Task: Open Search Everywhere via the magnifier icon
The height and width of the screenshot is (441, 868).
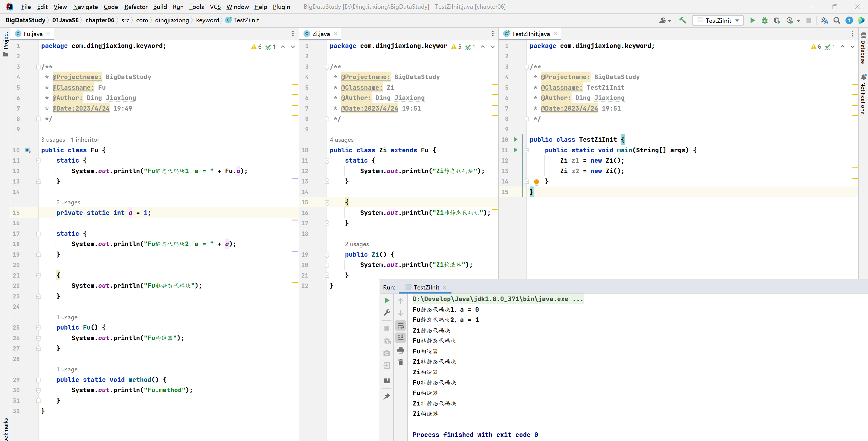Action: click(x=837, y=21)
